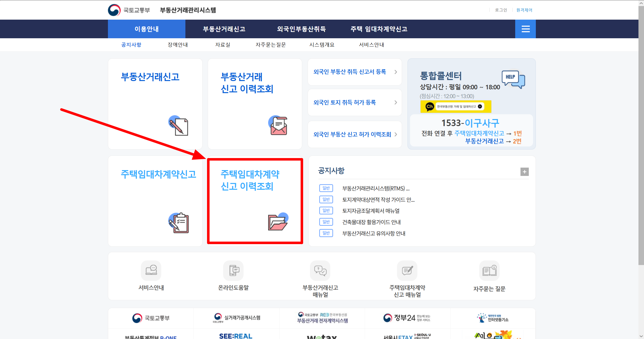Open the 온라인도움말 icon
Image resolution: width=644 pixels, height=339 pixels.
click(233, 271)
